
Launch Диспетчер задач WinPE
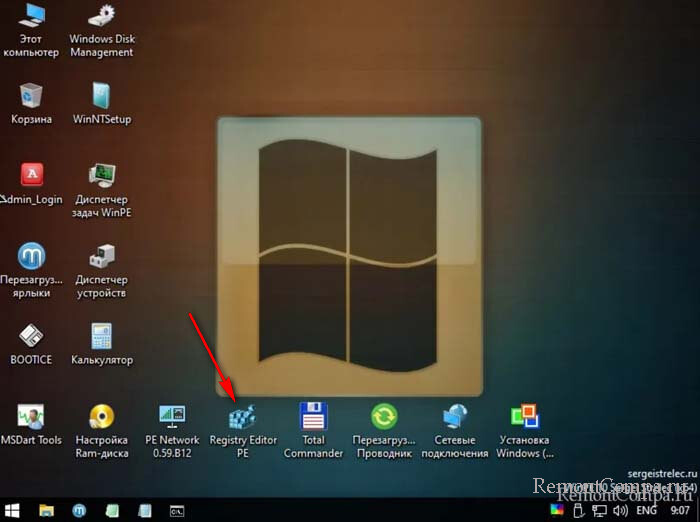(x=102, y=190)
